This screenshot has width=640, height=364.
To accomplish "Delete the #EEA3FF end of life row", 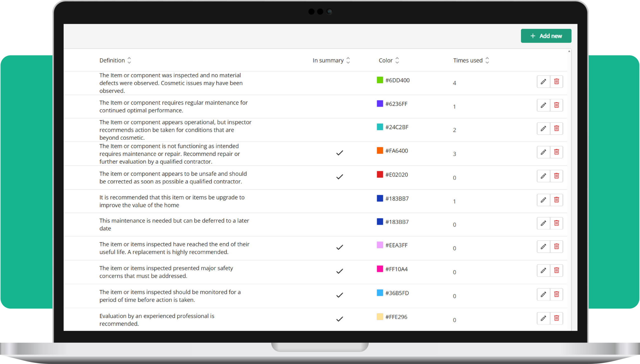I will tap(556, 246).
